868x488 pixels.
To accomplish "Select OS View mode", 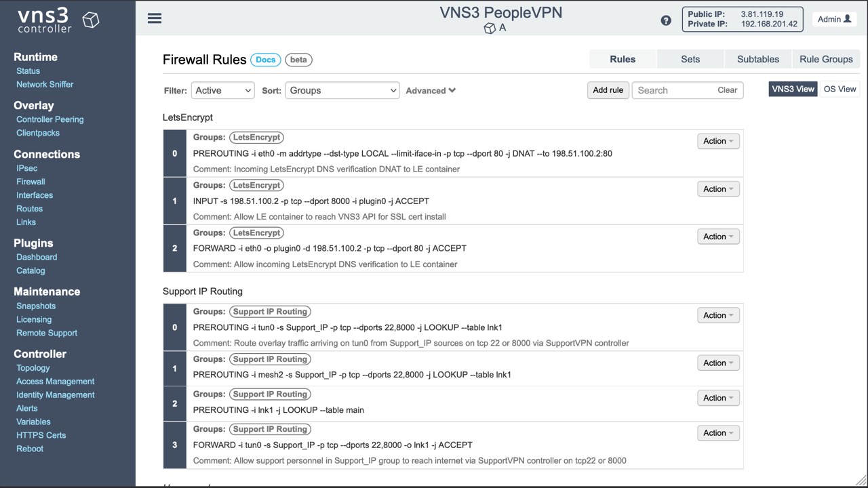I will click(x=840, y=89).
